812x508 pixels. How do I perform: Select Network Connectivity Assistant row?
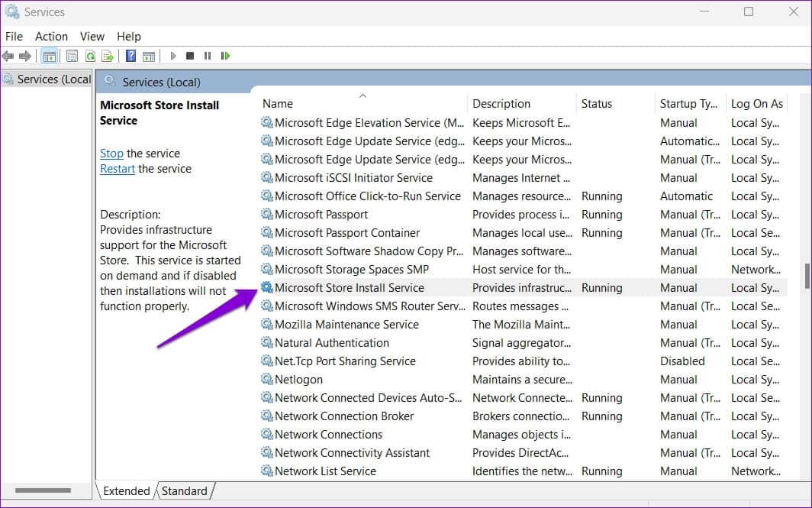[x=523, y=452]
